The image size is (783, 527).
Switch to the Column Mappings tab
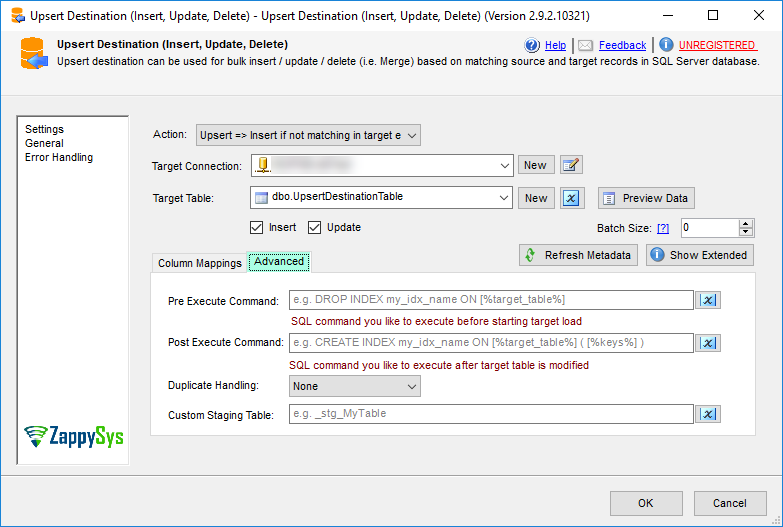coord(200,263)
